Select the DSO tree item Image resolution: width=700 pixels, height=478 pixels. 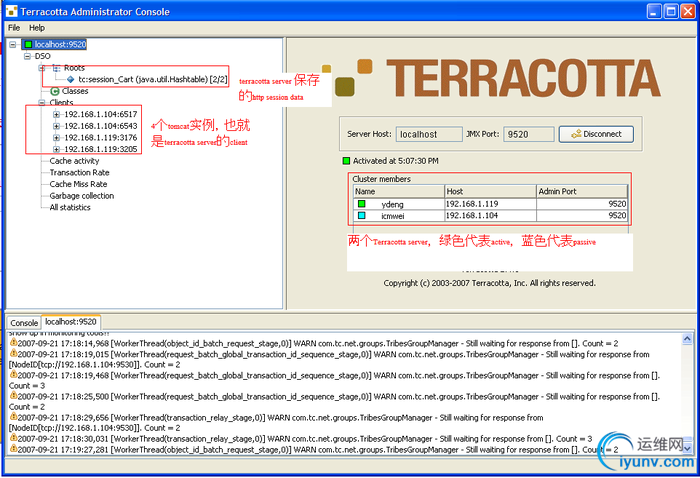click(42, 56)
